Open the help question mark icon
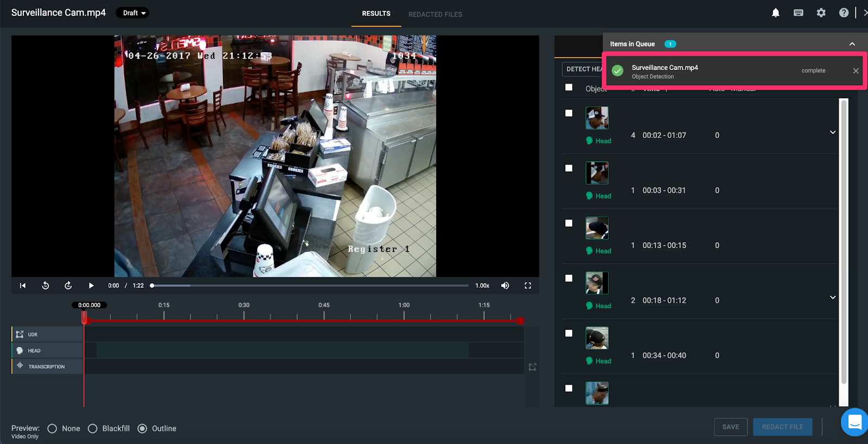 pos(844,13)
